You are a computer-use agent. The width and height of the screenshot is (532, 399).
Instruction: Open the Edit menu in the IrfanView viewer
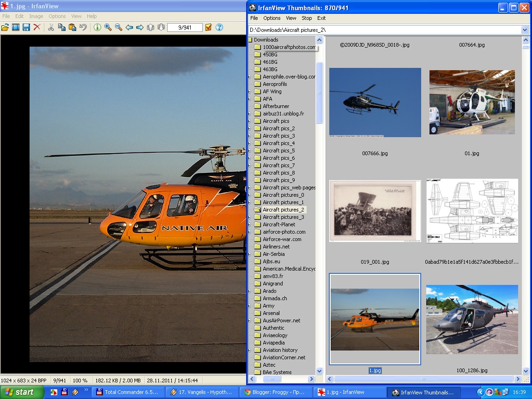tap(19, 16)
